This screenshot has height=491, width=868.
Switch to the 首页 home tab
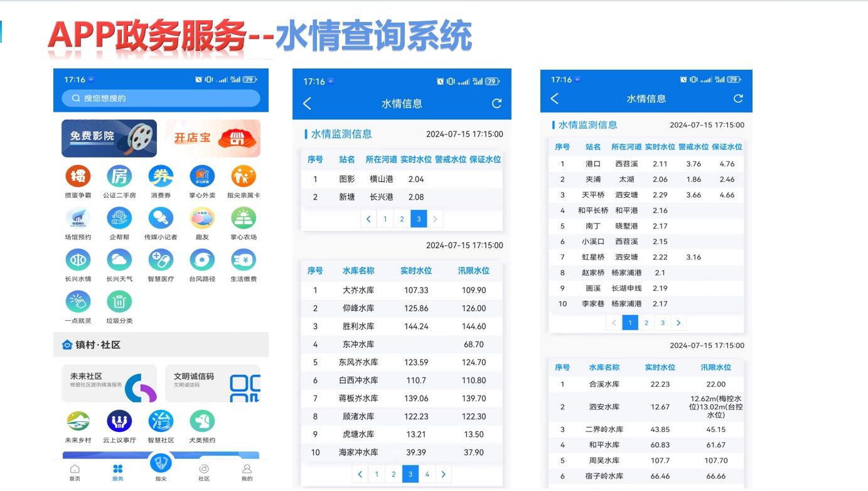tap(75, 473)
